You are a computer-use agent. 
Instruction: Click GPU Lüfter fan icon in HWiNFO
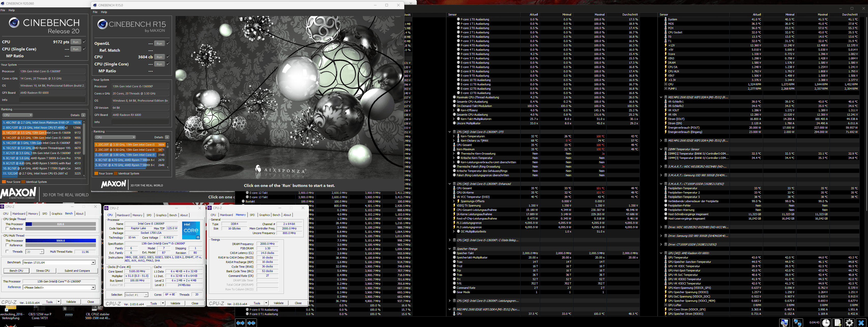pos(666,305)
